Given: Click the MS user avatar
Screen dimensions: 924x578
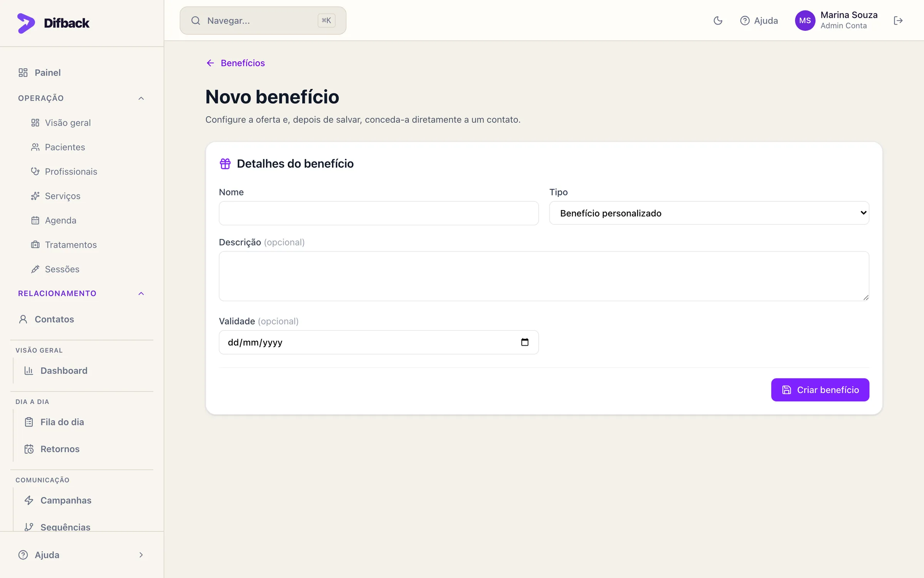Looking at the screenshot, I should [805, 21].
